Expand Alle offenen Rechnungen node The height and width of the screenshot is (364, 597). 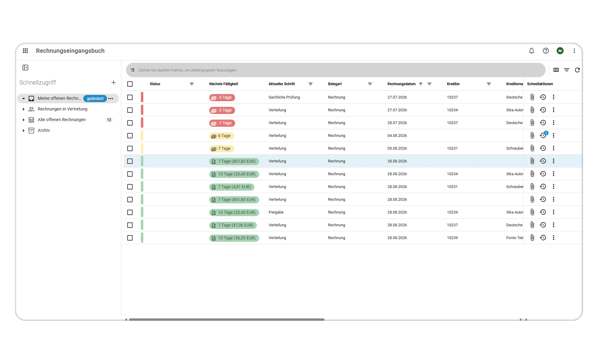pyautogui.click(x=23, y=120)
